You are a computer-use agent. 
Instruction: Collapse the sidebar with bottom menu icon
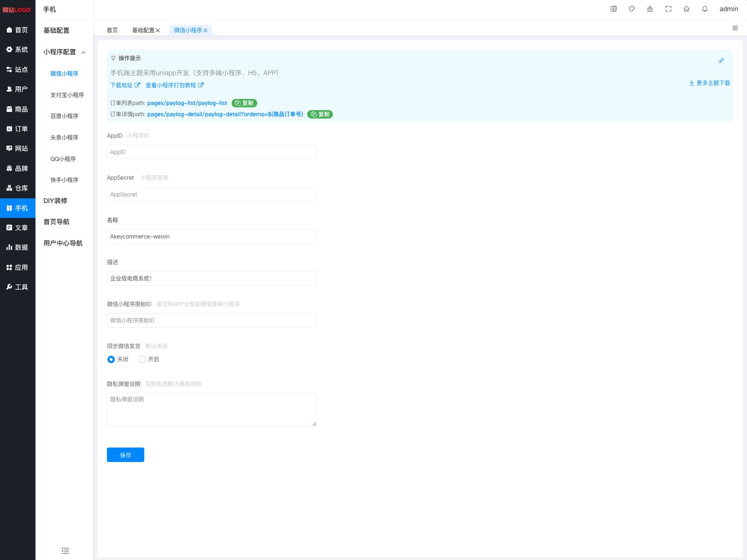[65, 551]
